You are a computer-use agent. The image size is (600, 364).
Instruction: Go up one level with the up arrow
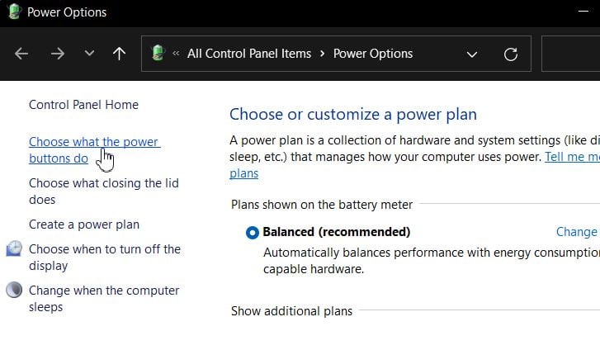point(119,54)
